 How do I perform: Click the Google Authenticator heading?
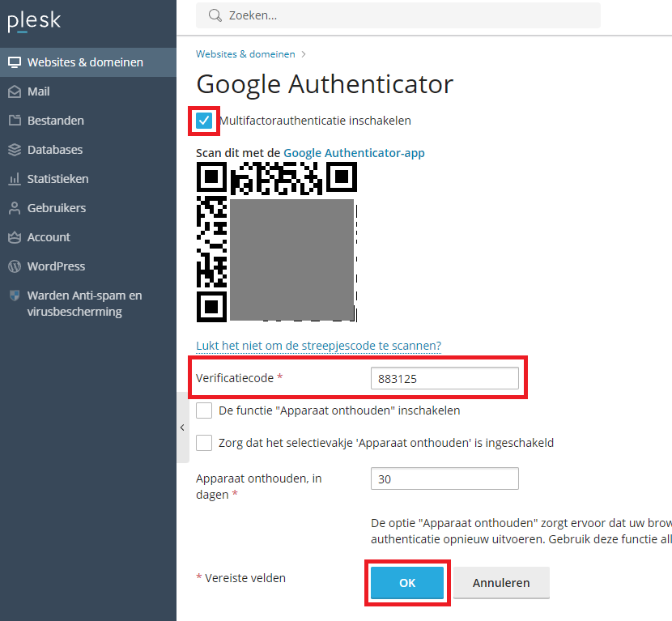coord(325,84)
